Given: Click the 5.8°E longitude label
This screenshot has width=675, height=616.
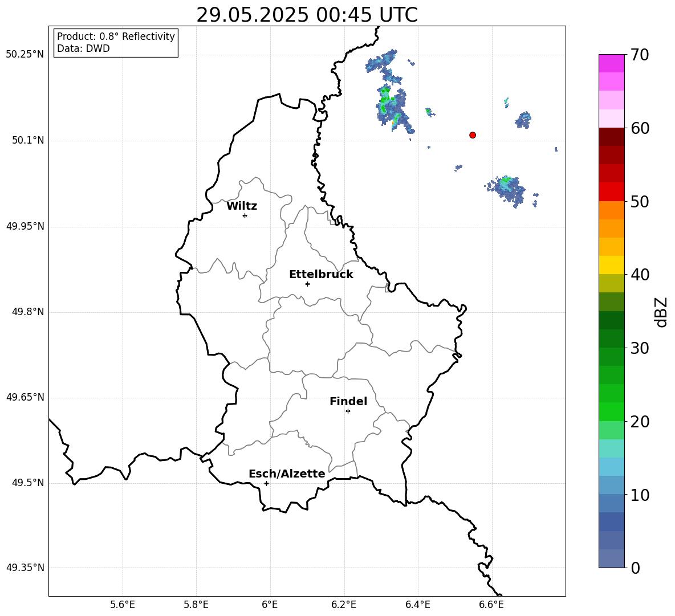Looking at the screenshot, I should (196, 605).
